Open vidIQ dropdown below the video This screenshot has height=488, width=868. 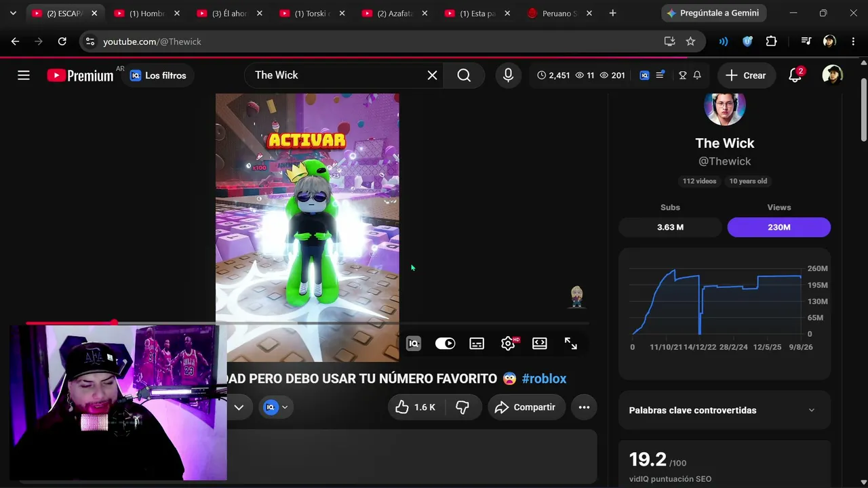(x=275, y=407)
